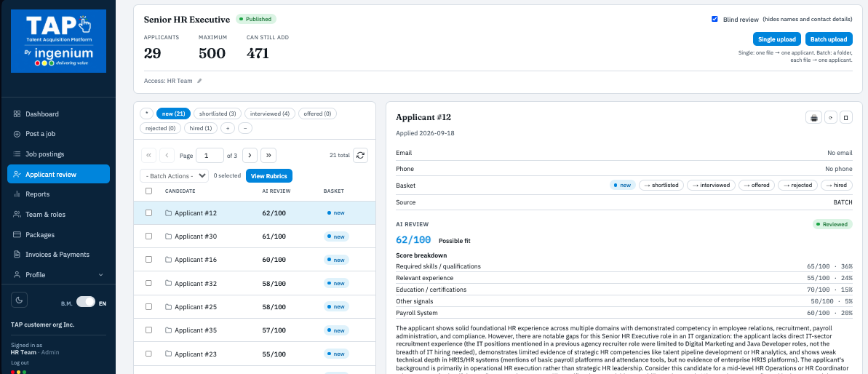868x374 pixels.
Task: Click folder icon for Applicant #32
Action: pyautogui.click(x=168, y=283)
